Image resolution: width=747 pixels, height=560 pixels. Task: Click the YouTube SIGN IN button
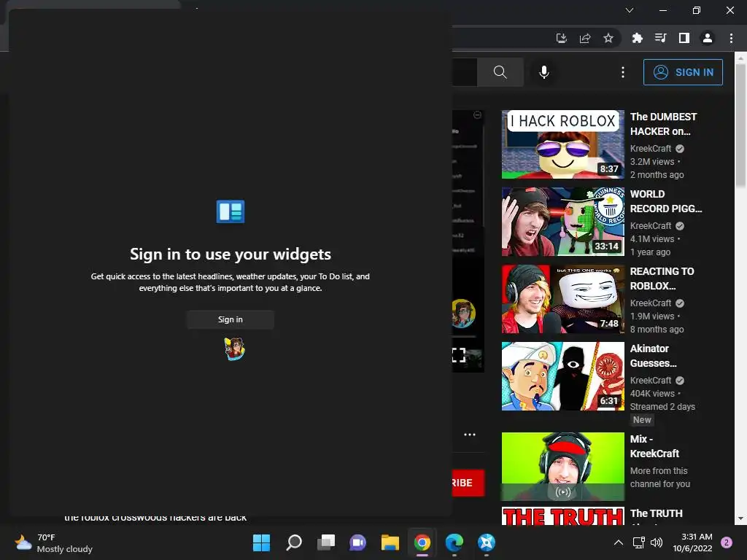click(683, 72)
